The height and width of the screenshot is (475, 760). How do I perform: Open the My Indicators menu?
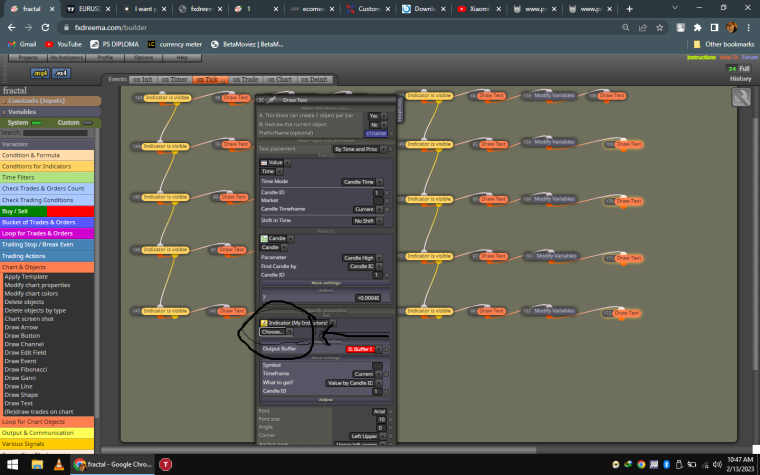66,58
